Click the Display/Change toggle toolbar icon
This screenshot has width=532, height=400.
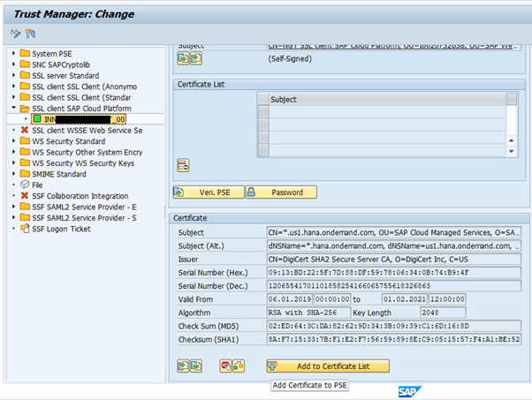(x=15, y=33)
